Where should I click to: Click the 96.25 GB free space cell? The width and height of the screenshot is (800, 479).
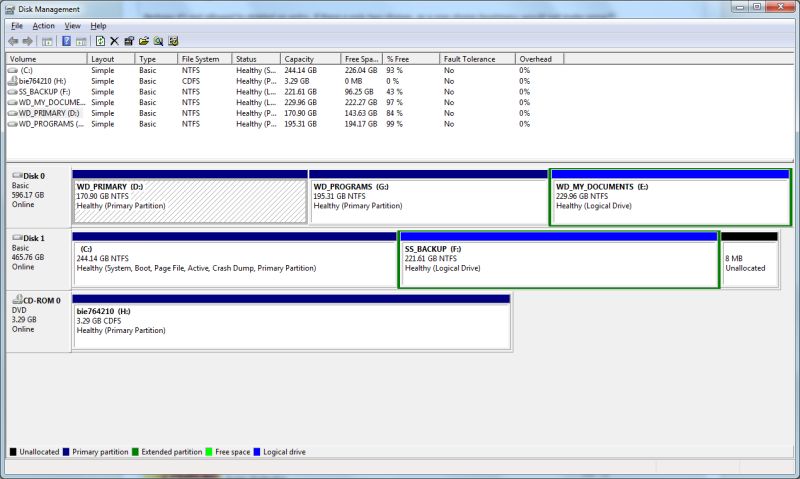[359, 92]
